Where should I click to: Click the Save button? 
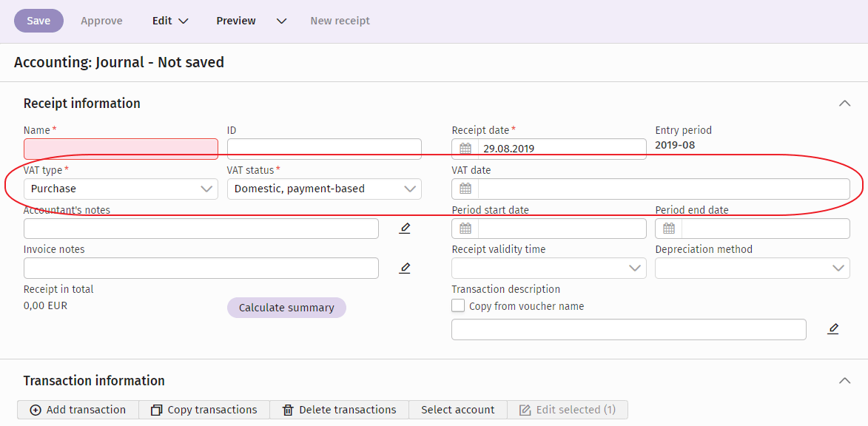[38, 20]
